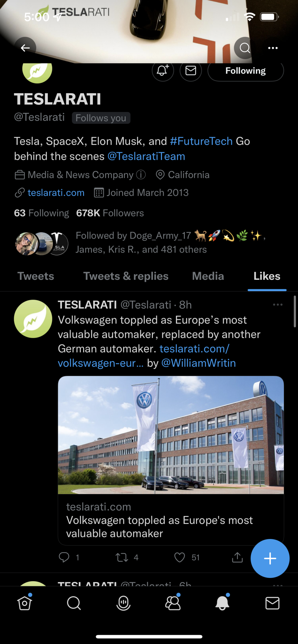Show info about Media & News Company

pyautogui.click(x=141, y=175)
